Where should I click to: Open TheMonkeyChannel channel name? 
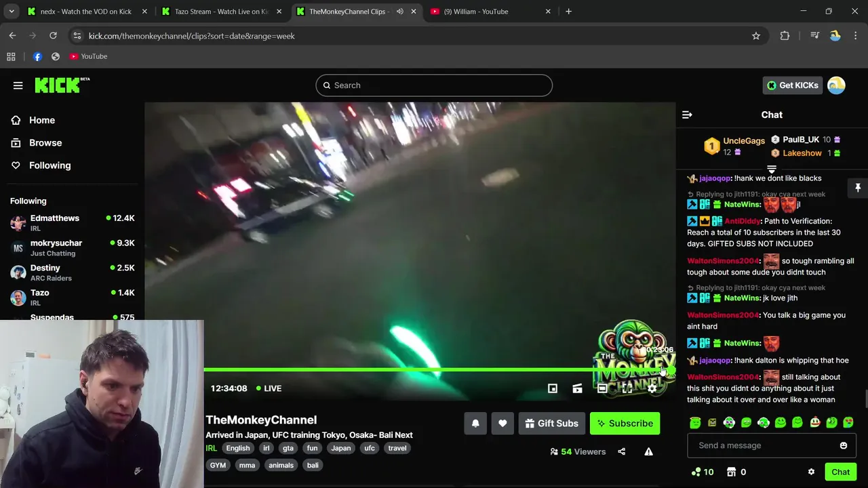tap(261, 420)
